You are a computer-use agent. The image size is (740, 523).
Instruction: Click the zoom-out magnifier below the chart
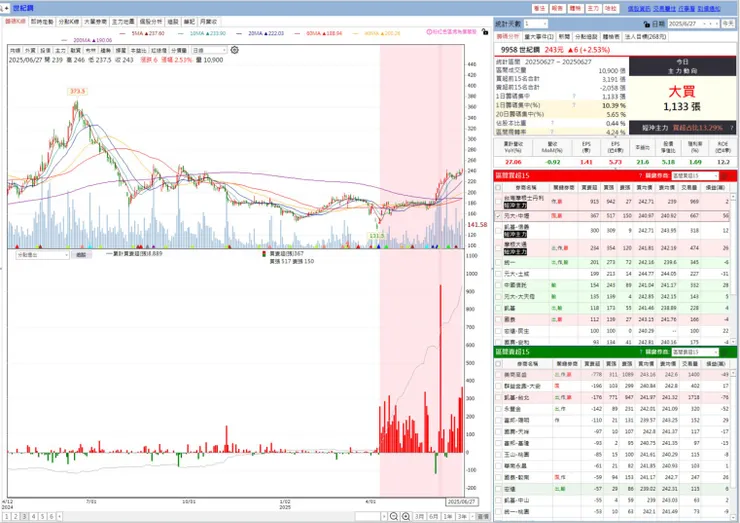click(x=394, y=516)
